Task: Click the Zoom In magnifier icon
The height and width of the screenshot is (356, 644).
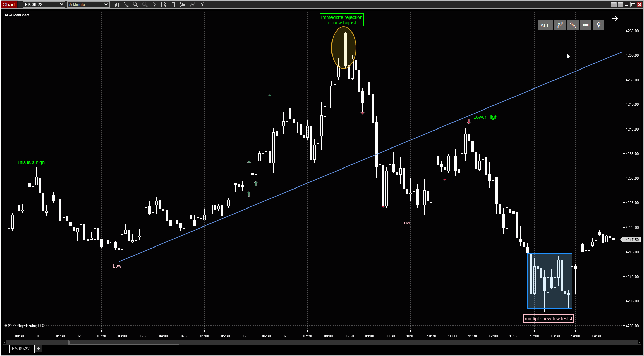Action: click(136, 5)
